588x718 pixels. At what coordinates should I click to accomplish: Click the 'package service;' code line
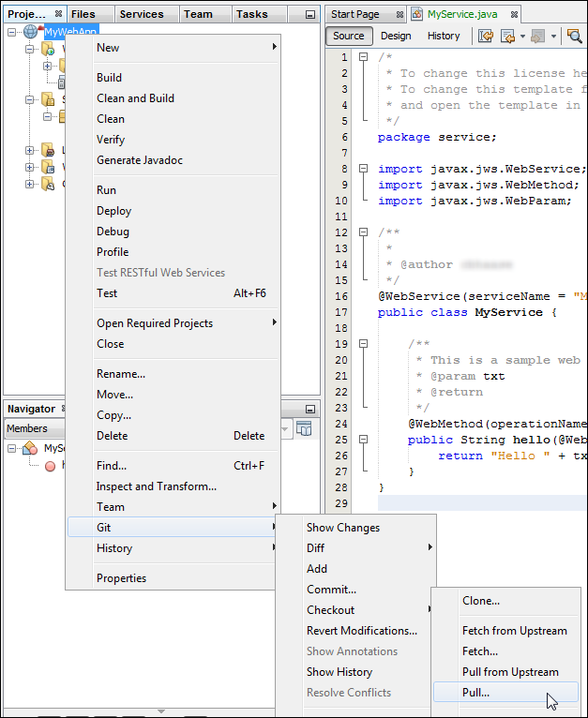pyautogui.click(x=437, y=137)
